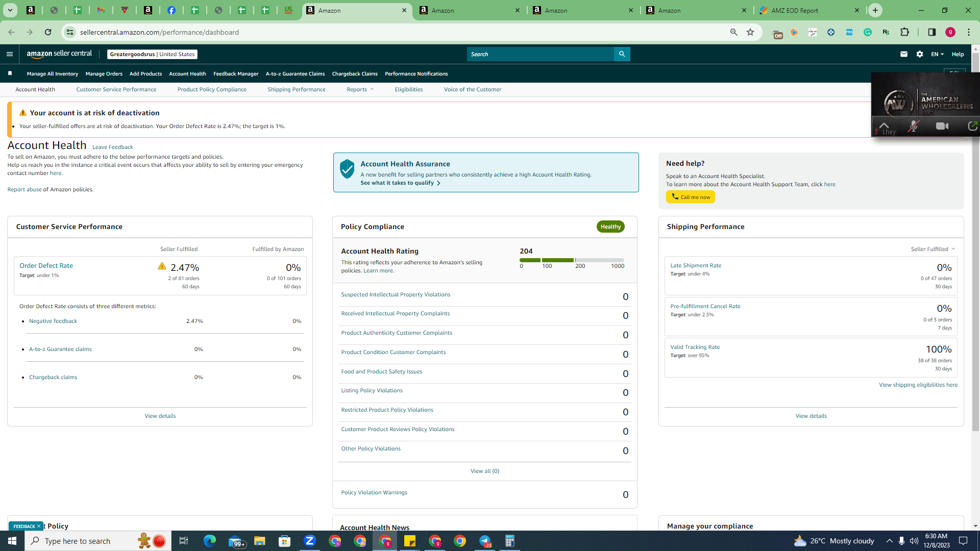This screenshot has width=980, height=551.
Task: Click the Amazon Seller Central logo
Action: (x=59, y=54)
